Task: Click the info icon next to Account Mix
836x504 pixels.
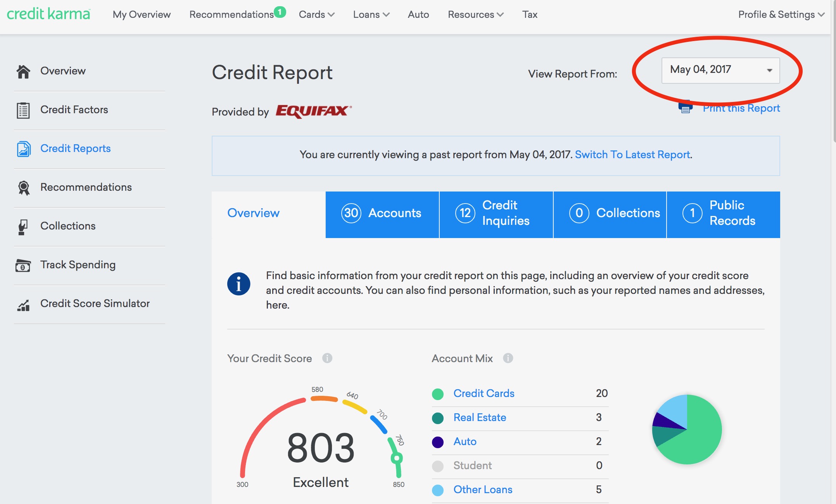Action: (x=508, y=358)
